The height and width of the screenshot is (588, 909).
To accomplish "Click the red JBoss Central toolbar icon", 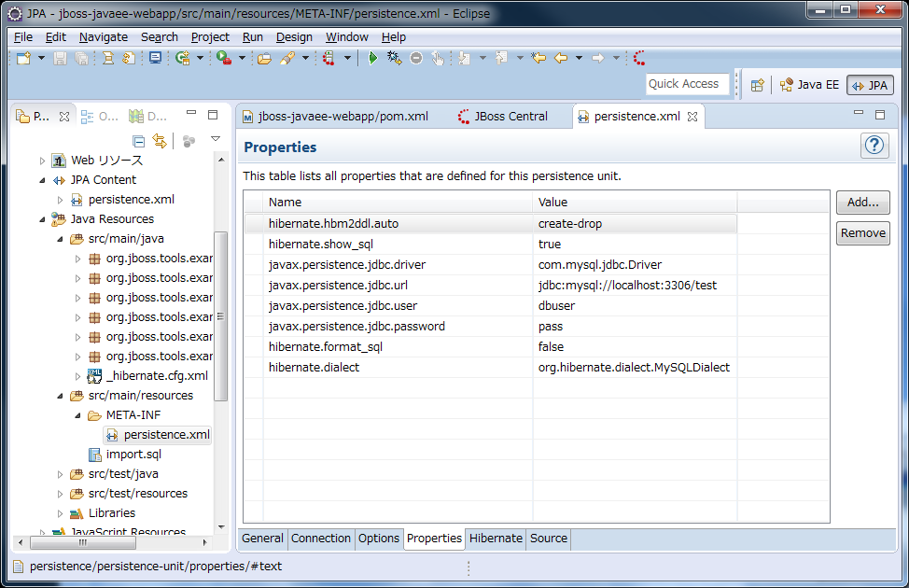I will [x=639, y=58].
